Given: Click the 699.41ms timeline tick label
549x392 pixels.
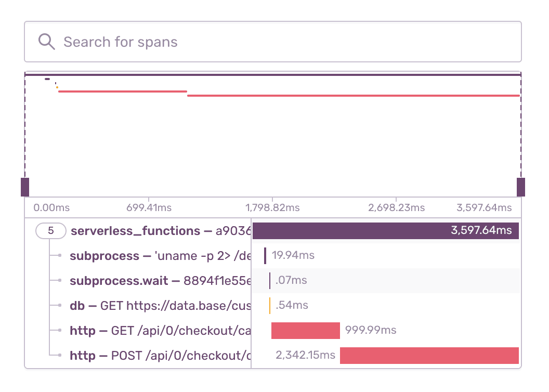Looking at the screenshot, I should coord(149,208).
